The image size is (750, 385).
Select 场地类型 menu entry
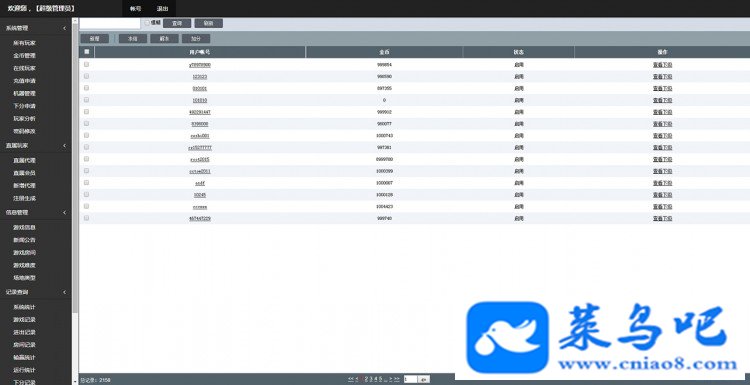(x=24, y=277)
